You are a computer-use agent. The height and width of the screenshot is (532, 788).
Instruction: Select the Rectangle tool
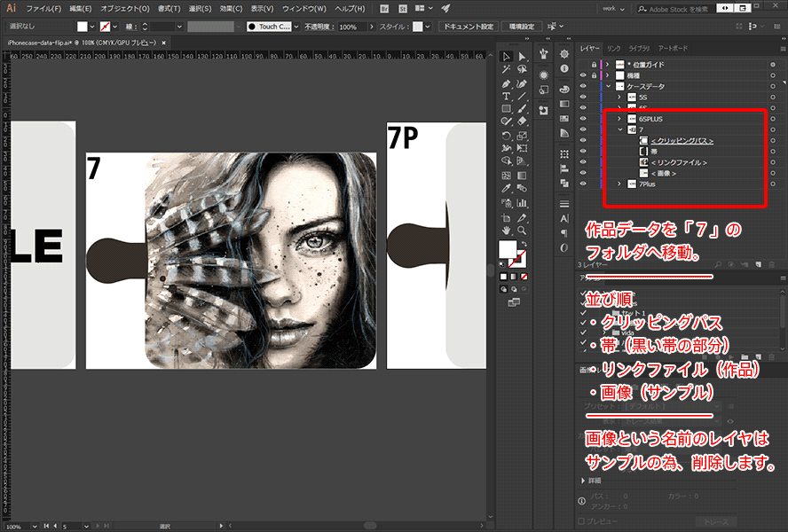click(x=506, y=109)
